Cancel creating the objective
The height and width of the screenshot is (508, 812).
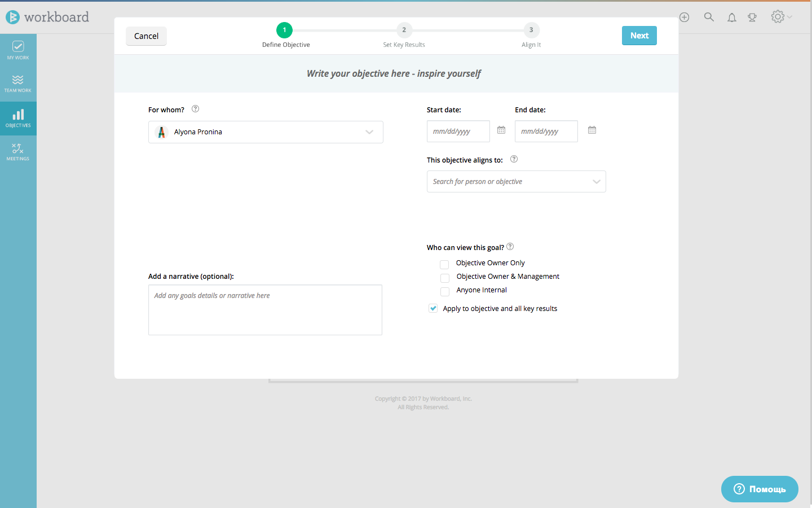pyautogui.click(x=146, y=36)
